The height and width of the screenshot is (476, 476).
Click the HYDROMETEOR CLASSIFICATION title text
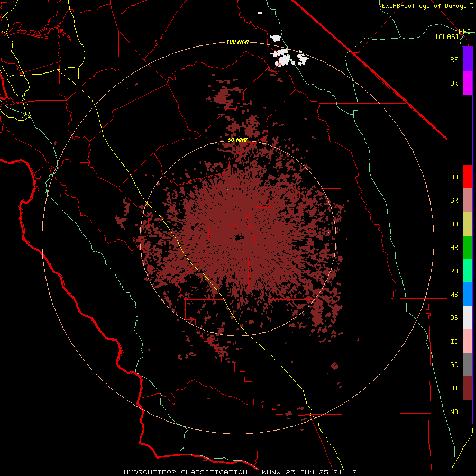coord(186,472)
